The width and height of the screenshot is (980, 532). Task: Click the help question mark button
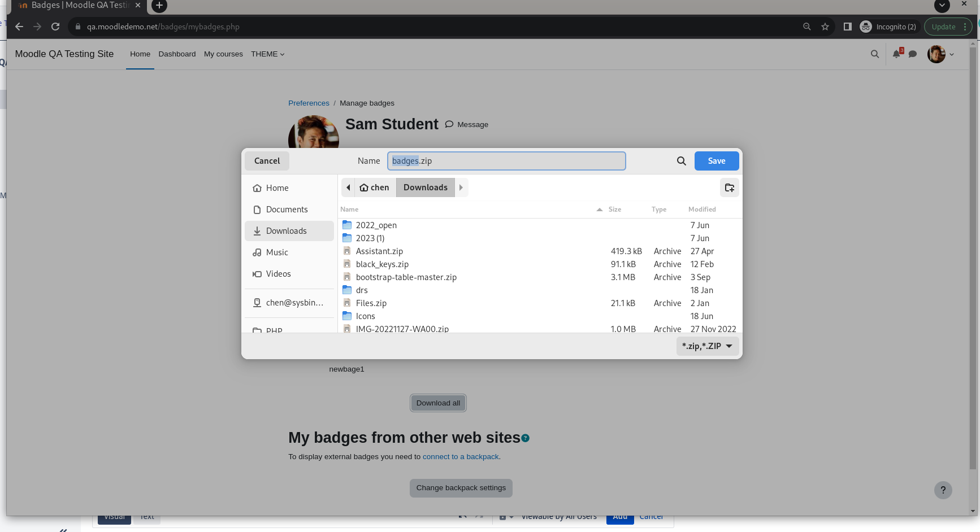[943, 490]
